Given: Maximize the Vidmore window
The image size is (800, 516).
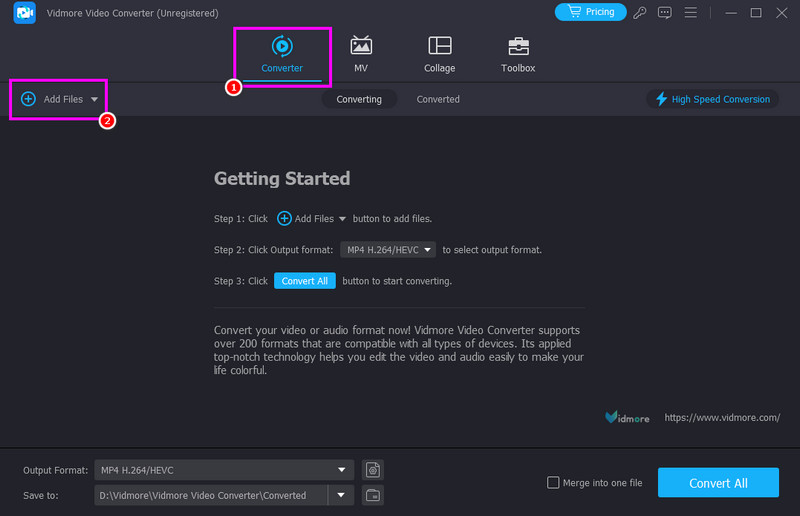Looking at the screenshot, I should click(x=756, y=13).
